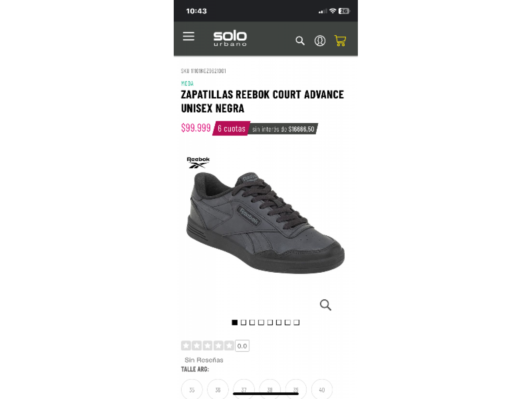The height and width of the screenshot is (399, 532).
Task: Go to last image carousel dot
Action: [x=296, y=323]
